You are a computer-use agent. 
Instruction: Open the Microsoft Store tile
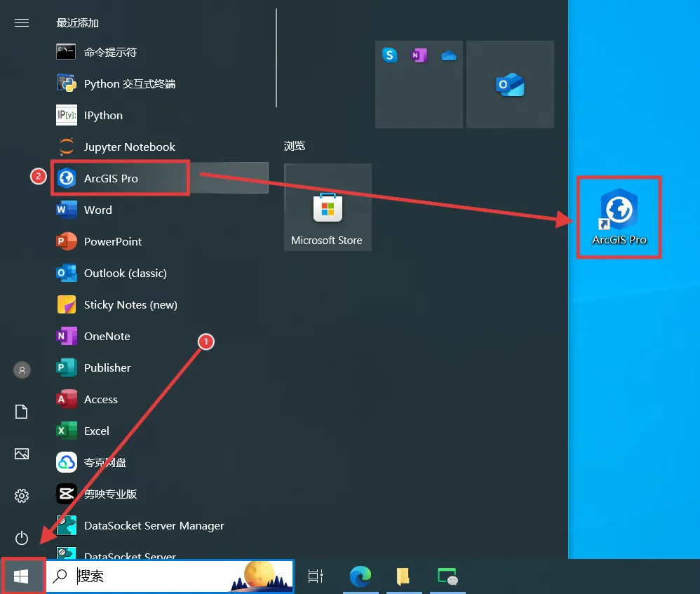328,207
